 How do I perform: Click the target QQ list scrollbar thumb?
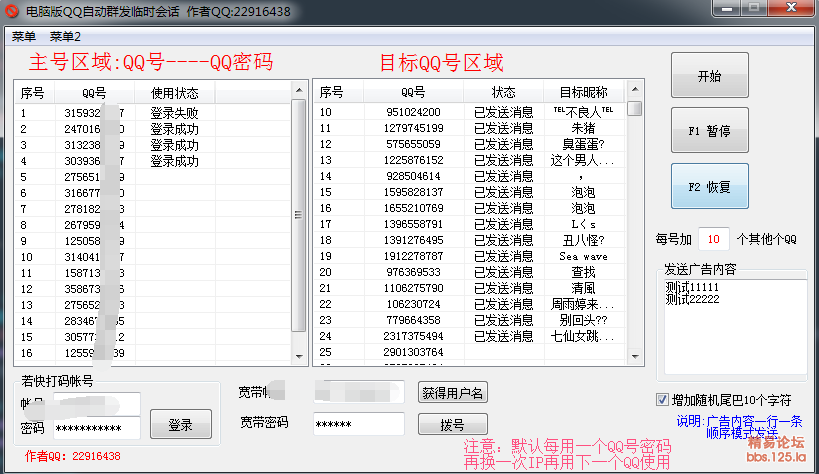[635, 108]
